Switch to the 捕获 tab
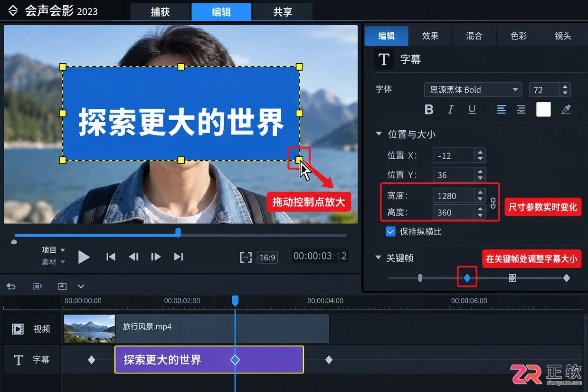This screenshot has height=392, width=588. [160, 12]
